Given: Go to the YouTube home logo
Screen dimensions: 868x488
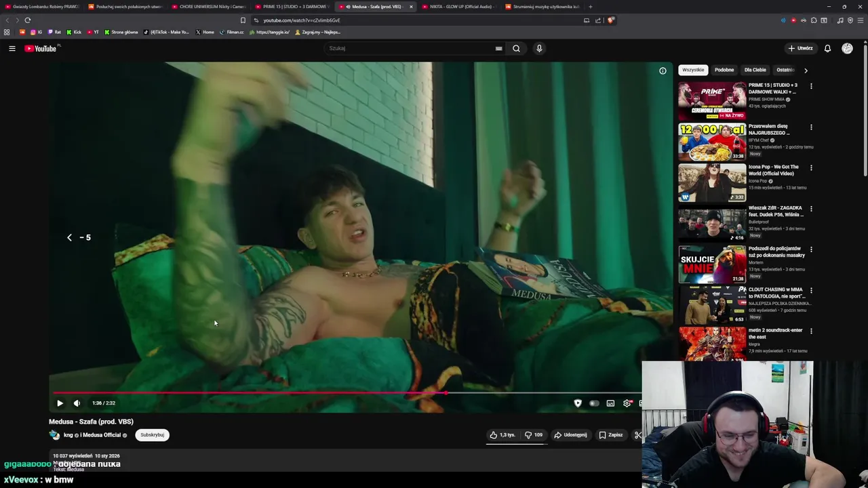Looking at the screenshot, I should coord(41,48).
